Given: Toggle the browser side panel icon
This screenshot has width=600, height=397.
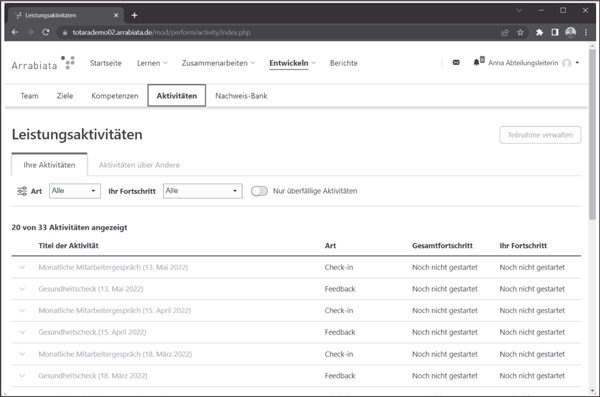Looking at the screenshot, I should (555, 32).
